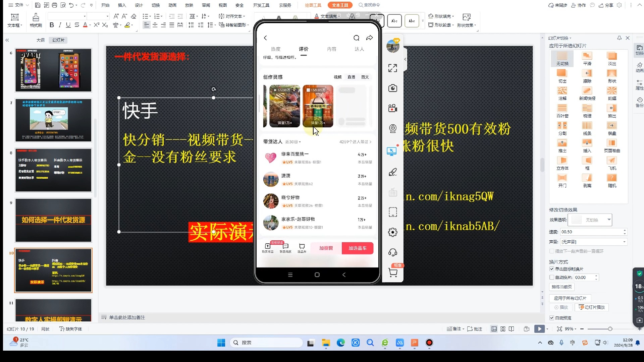Click settings gear on mirror sidebar
The height and width of the screenshot is (362, 644).
tap(392, 232)
